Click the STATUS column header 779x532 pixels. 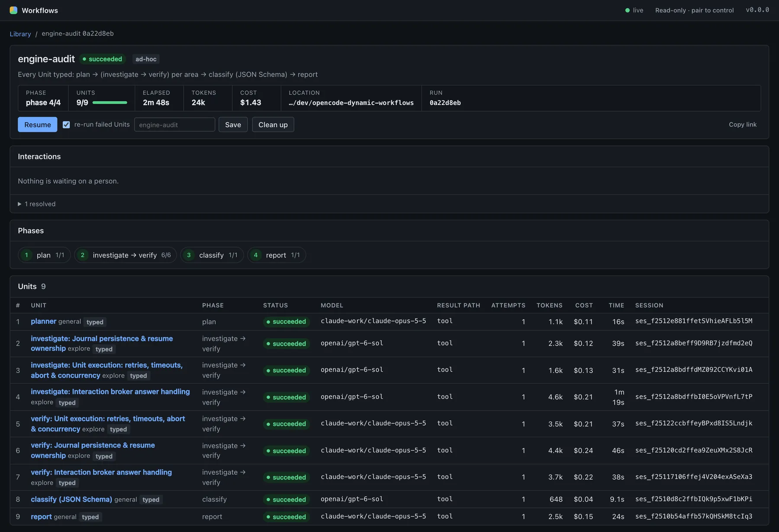(x=275, y=305)
